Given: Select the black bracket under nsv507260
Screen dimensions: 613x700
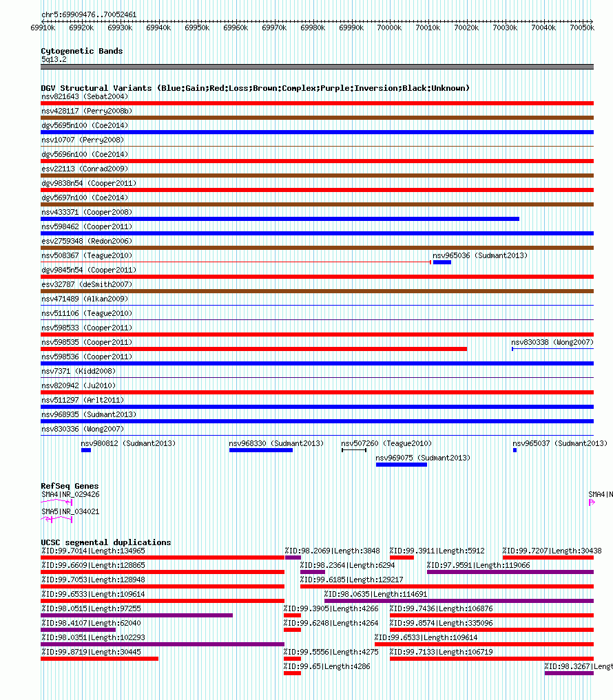Looking at the screenshot, I should (354, 450).
